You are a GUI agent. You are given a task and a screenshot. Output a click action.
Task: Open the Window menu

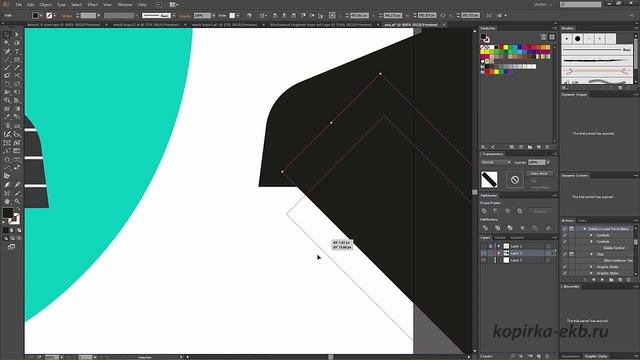click(x=124, y=4)
